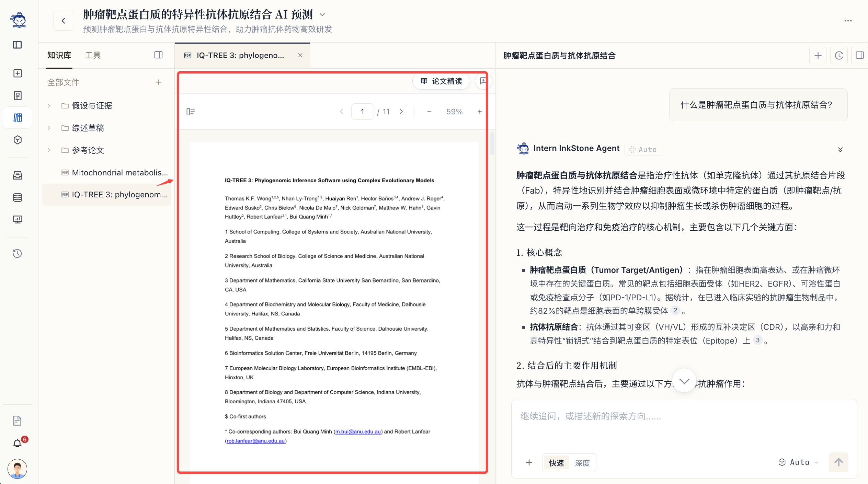Image resolution: width=868 pixels, height=484 pixels.
Task: Open the document notes sidebar icon
Action: point(18,95)
